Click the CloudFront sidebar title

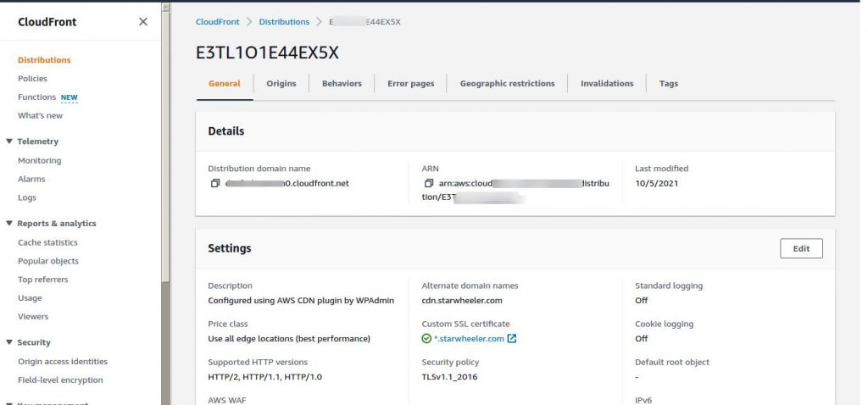[47, 21]
